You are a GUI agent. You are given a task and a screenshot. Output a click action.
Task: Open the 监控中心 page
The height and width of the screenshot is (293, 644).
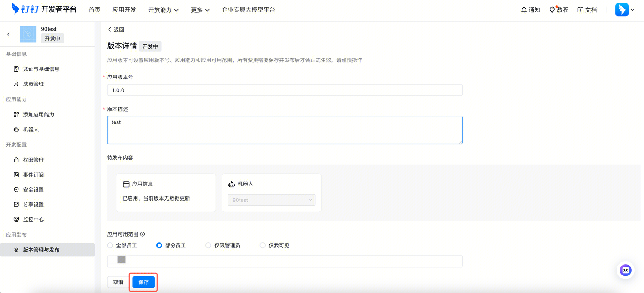33,219
